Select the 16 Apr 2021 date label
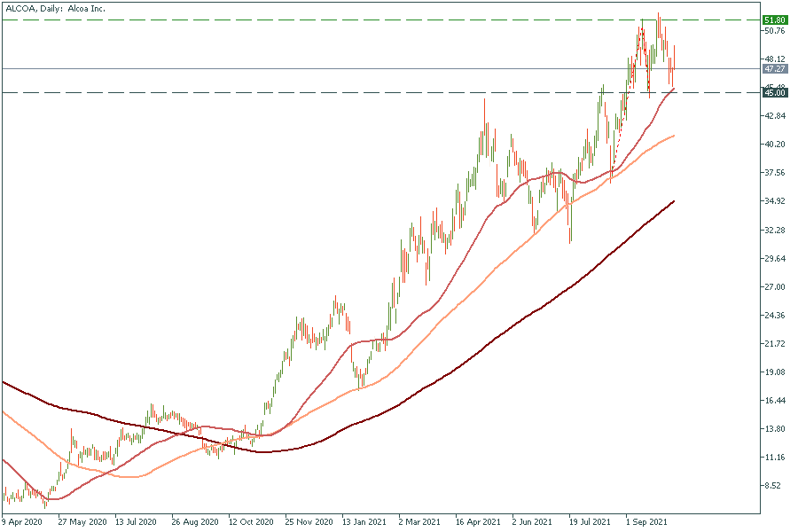Viewport: 798px width, 532px height. coord(478,522)
